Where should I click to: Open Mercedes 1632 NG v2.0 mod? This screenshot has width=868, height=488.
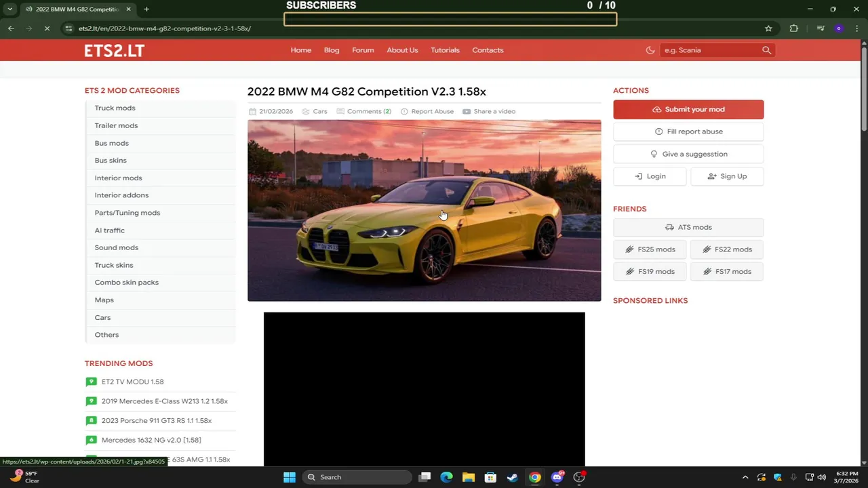pos(151,440)
